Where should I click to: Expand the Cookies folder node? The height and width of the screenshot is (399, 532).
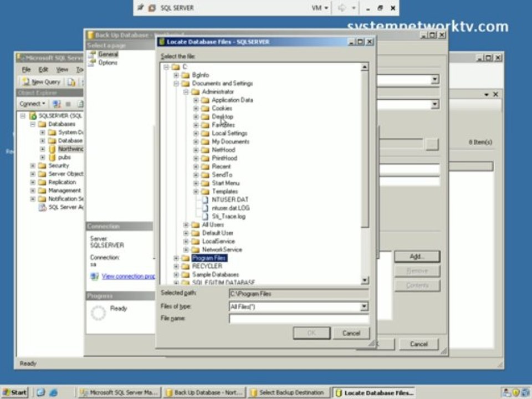pos(196,109)
